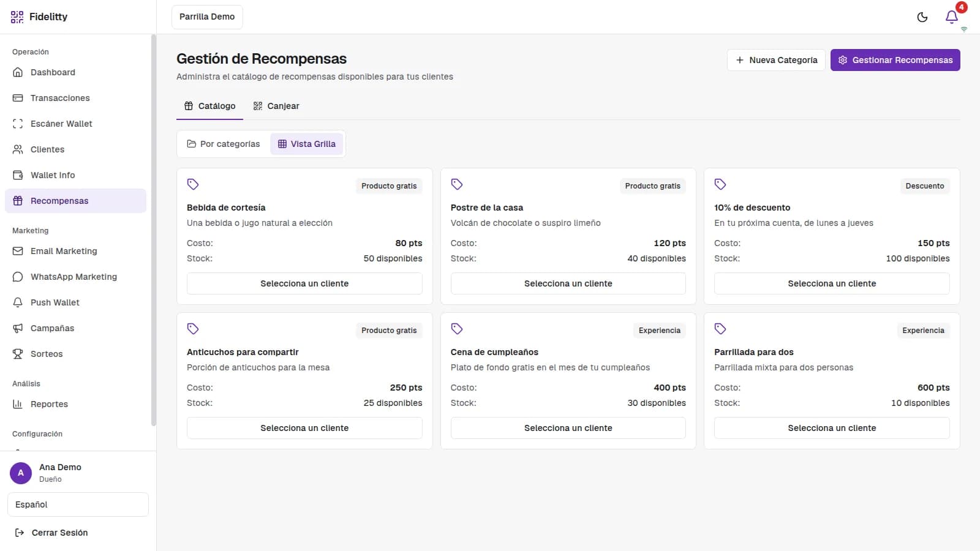This screenshot has height=551, width=980.
Task: Click Nueva Categoría button
Action: coord(776,60)
